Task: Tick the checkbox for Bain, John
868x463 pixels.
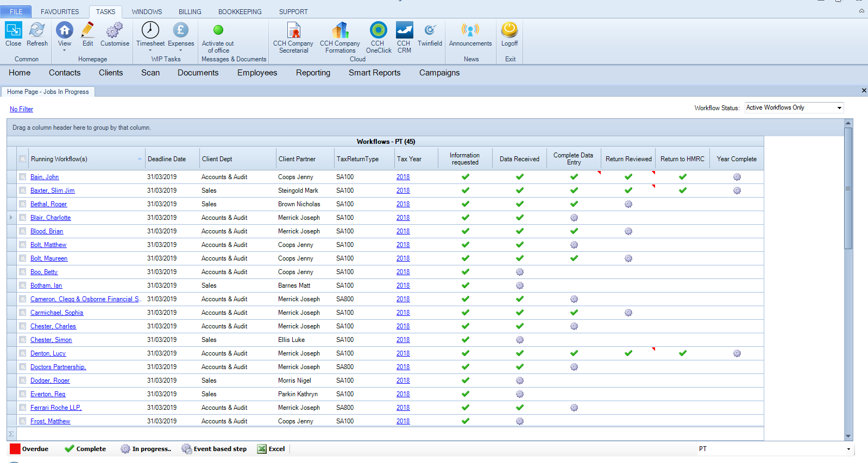Action: [x=22, y=177]
